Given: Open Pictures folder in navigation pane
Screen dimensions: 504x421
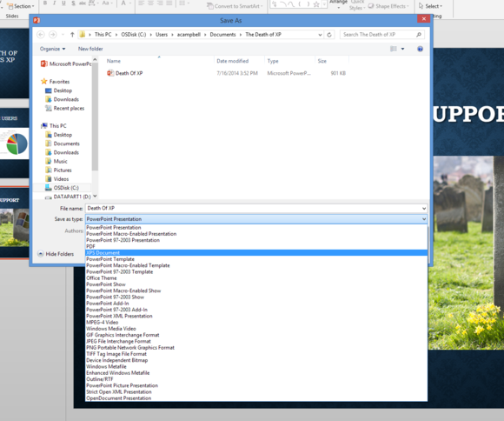Looking at the screenshot, I should pos(58,170).
